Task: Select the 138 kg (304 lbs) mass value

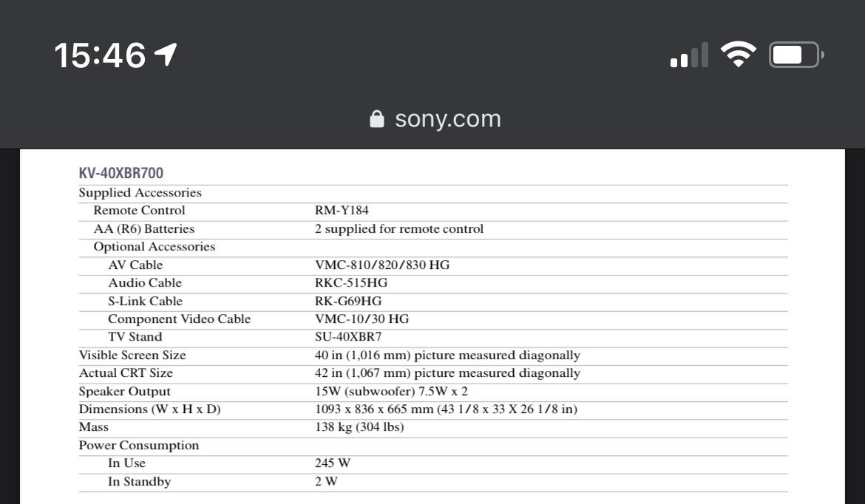Action: point(359,427)
